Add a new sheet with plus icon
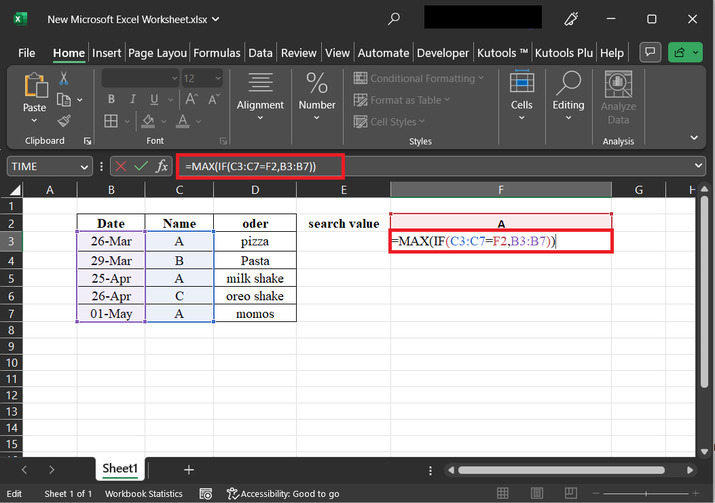The width and height of the screenshot is (715, 503). point(188,468)
